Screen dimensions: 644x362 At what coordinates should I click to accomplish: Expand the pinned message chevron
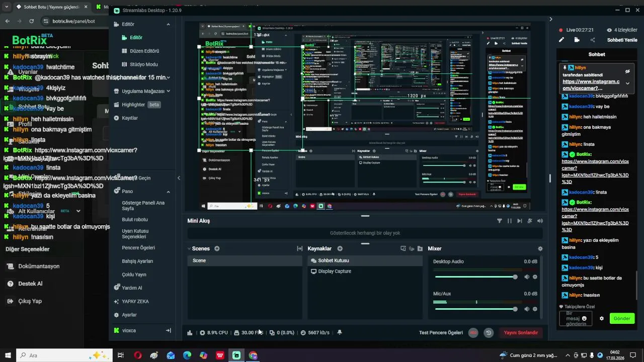coord(627,83)
